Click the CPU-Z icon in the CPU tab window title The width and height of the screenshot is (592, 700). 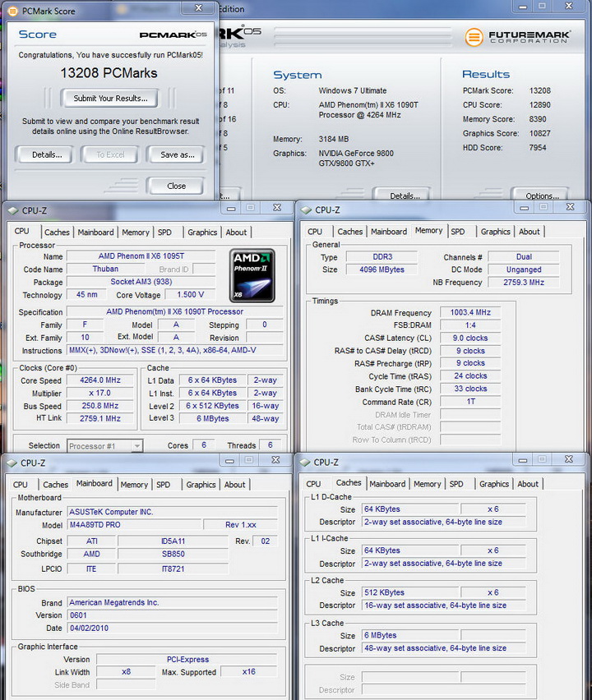pyautogui.click(x=13, y=210)
